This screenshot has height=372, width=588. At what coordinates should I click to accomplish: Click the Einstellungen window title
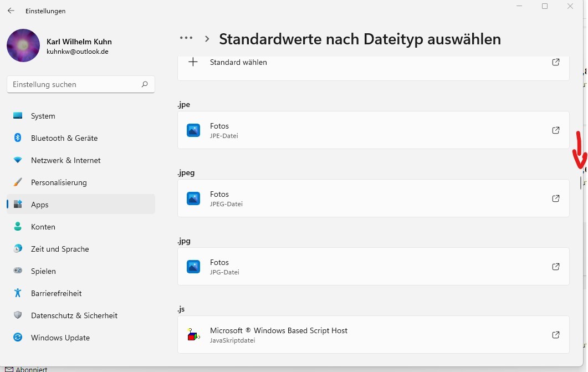point(45,11)
